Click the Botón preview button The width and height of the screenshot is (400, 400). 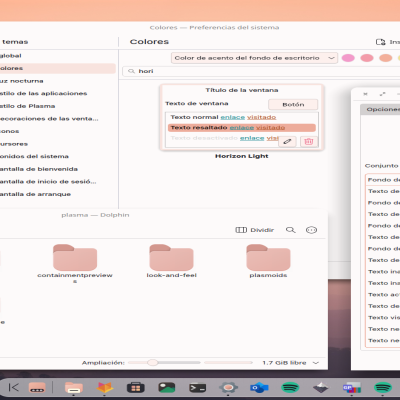click(x=293, y=105)
